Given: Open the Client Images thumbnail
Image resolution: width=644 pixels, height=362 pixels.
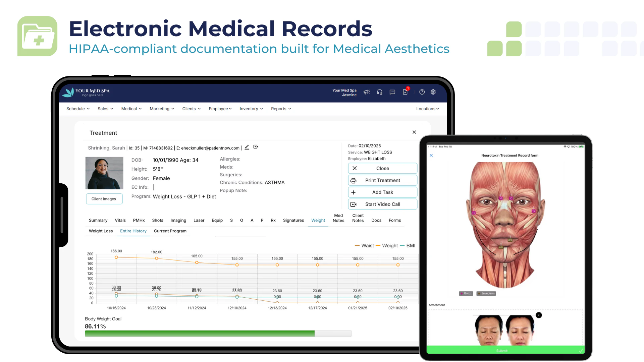Looking at the screenshot, I should pos(104,198).
